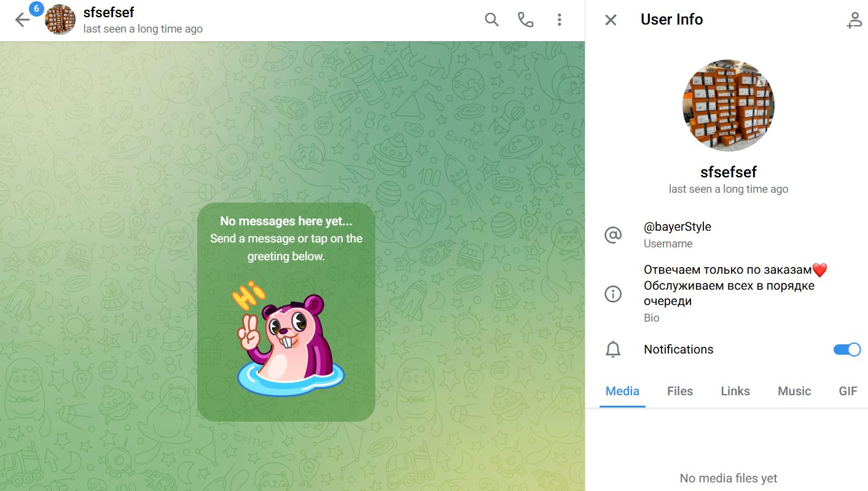Viewport: 868px width, 491px height.
Task: Switch to the Media tab
Action: [622, 391]
